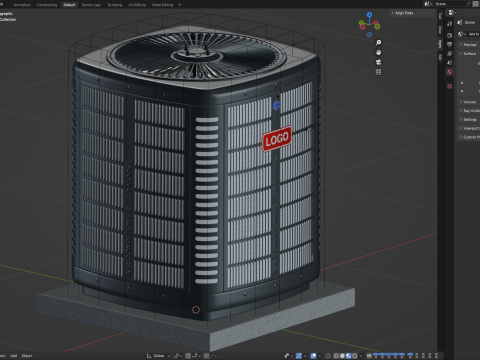Open the vertical Tool sidebar tab

tap(440, 15)
